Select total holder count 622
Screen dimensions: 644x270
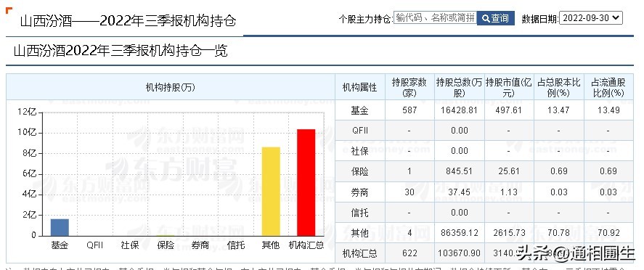pyautogui.click(x=409, y=254)
